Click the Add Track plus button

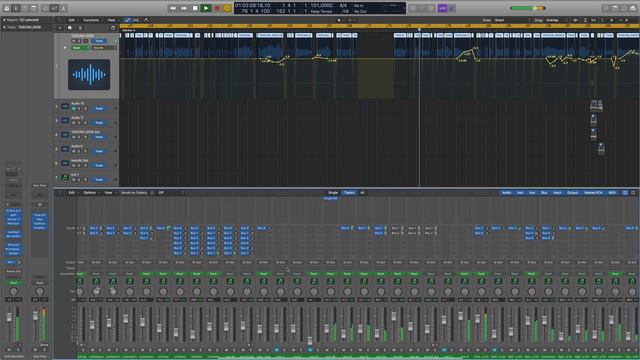point(60,28)
